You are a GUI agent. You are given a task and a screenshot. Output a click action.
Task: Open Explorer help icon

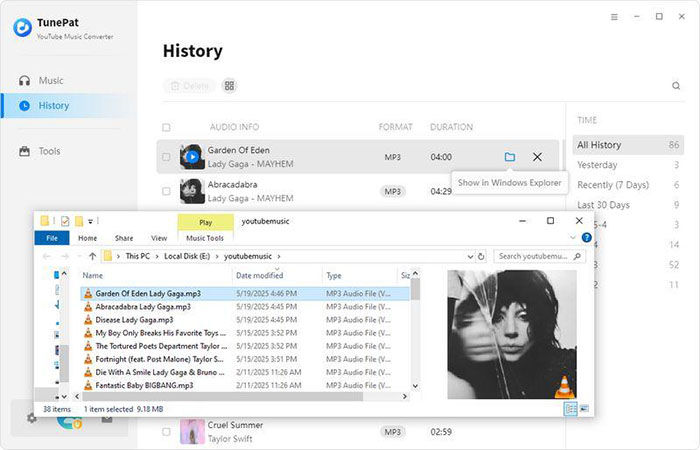click(587, 238)
